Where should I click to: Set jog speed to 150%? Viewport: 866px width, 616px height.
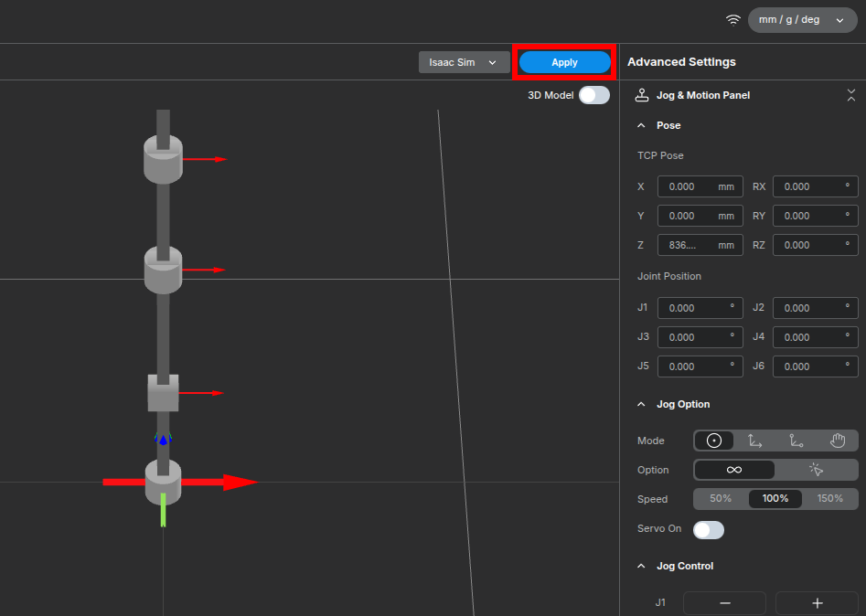[830, 499]
